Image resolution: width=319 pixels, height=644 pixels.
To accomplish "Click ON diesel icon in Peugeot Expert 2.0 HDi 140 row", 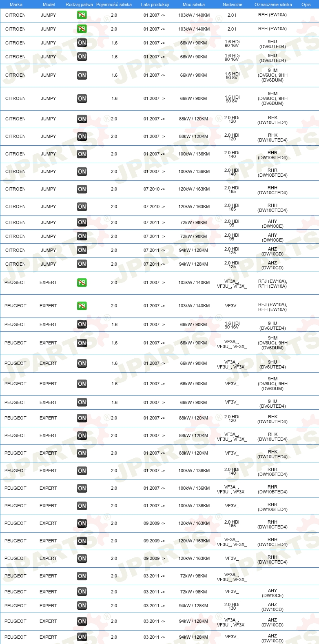I will click(82, 471).
